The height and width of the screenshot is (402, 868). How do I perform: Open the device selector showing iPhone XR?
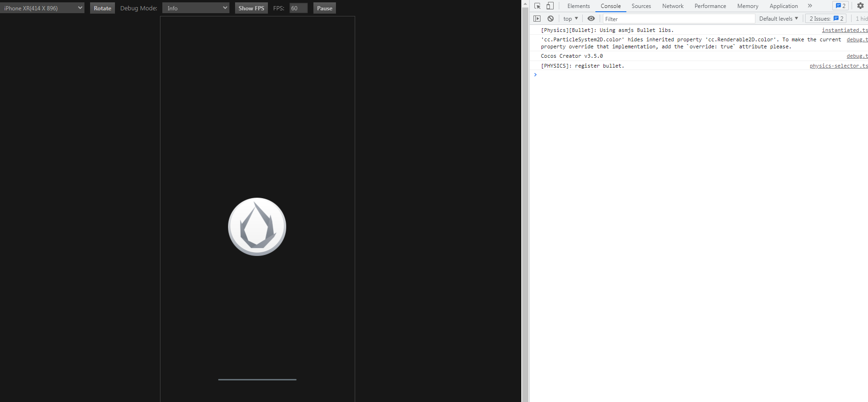42,8
